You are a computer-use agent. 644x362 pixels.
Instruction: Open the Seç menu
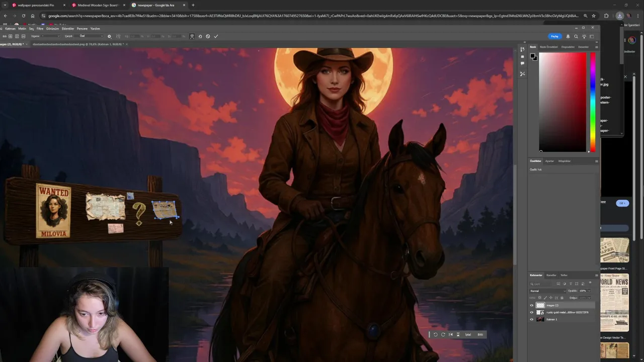[31, 29]
